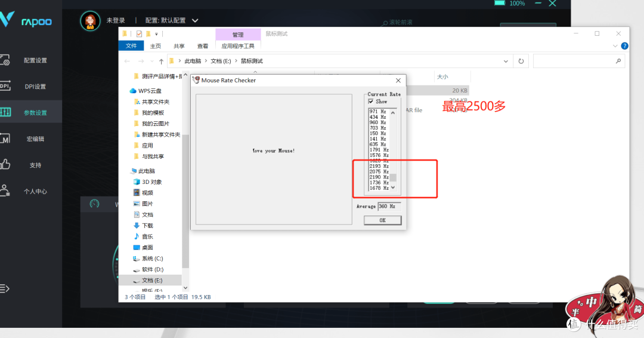Select 共享文件夹 in navigation tree
This screenshot has width=644, height=338.
[x=155, y=102]
